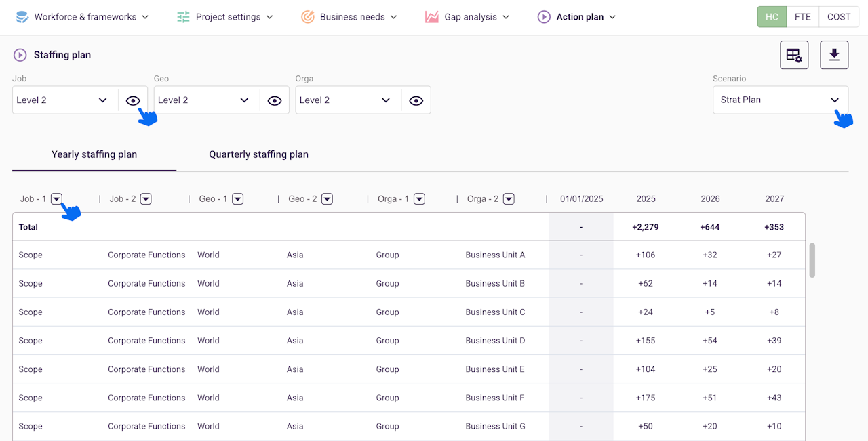Select the Yearly staffing plan tab
The height and width of the screenshot is (441, 868).
[x=94, y=154]
